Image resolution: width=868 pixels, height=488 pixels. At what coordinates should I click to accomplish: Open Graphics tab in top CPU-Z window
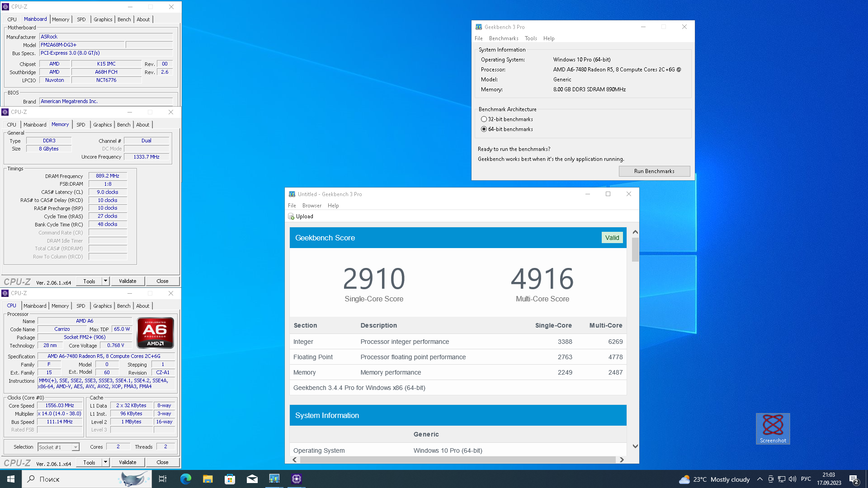click(x=103, y=19)
